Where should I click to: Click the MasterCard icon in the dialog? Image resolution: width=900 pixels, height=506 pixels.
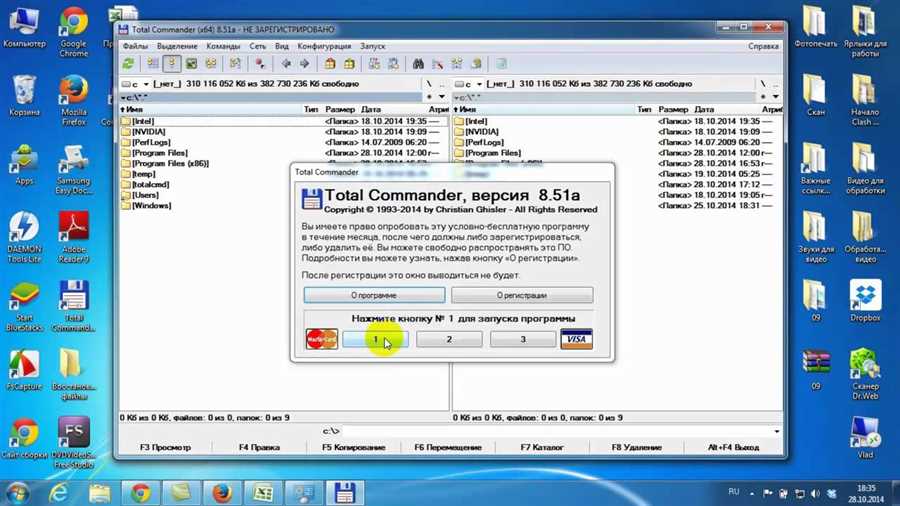(x=321, y=339)
